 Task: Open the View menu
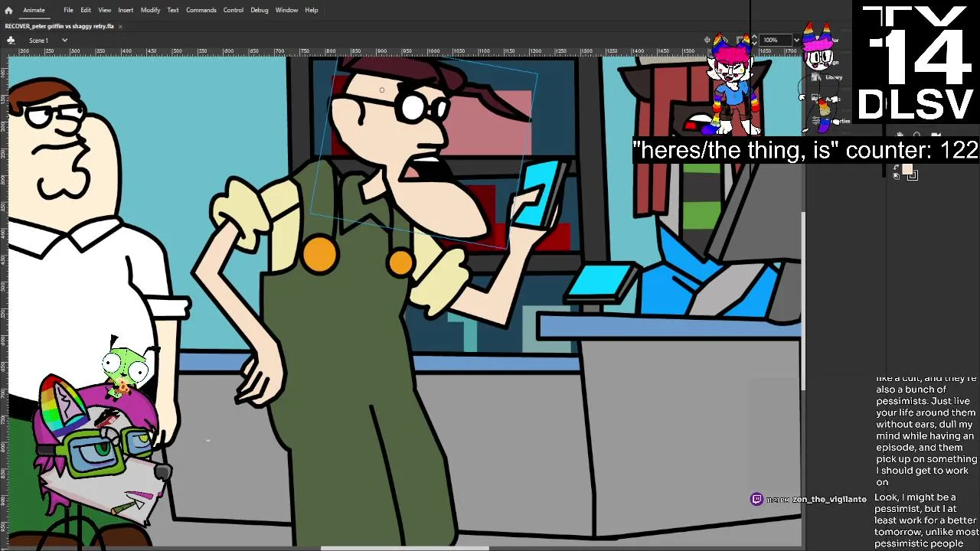tap(104, 10)
